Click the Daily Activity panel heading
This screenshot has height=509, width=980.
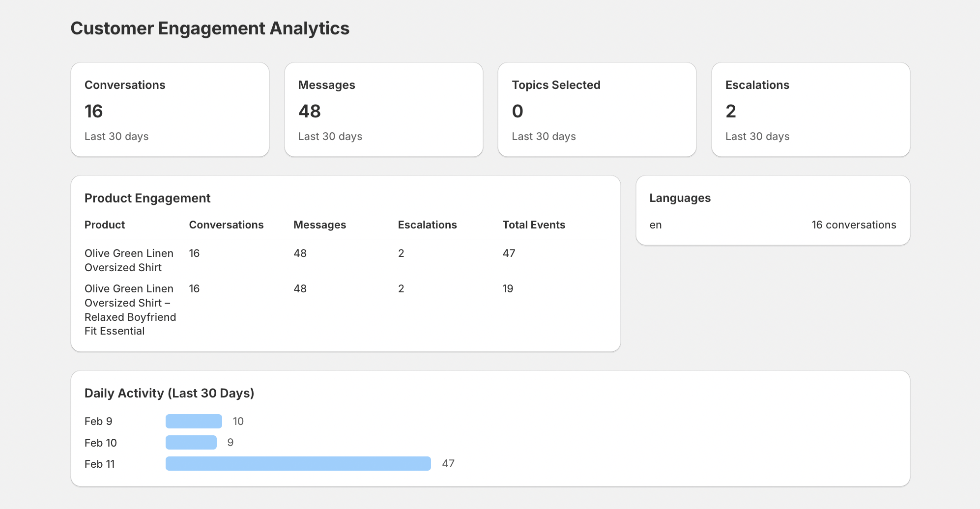(x=169, y=393)
